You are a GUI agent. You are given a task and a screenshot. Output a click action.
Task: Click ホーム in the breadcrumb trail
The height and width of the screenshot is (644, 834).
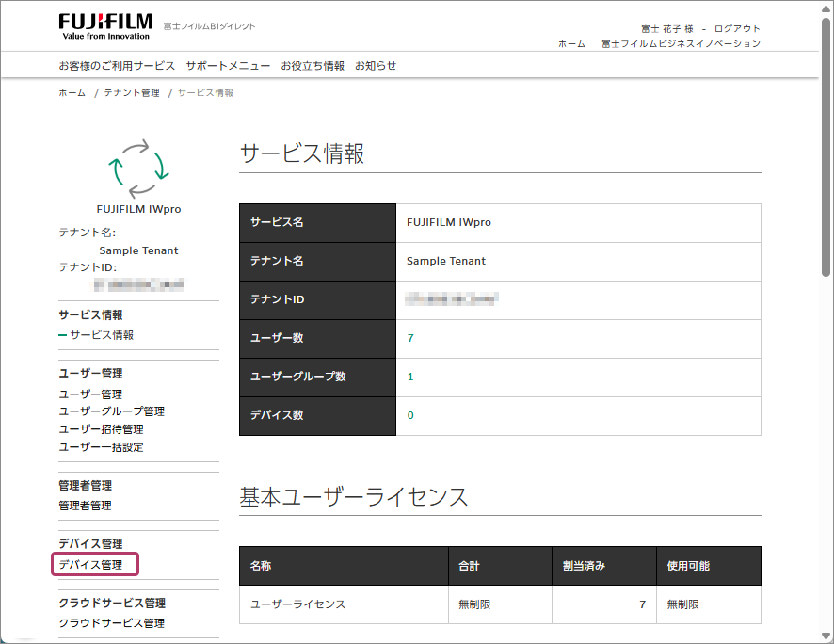(x=72, y=93)
